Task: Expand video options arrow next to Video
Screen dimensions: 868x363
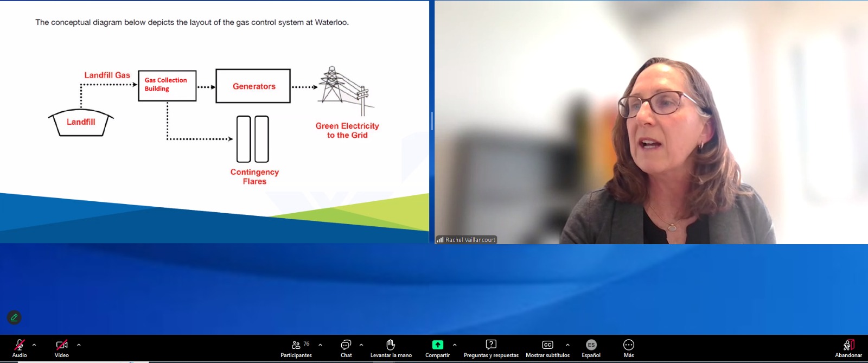Action: pos(79,345)
